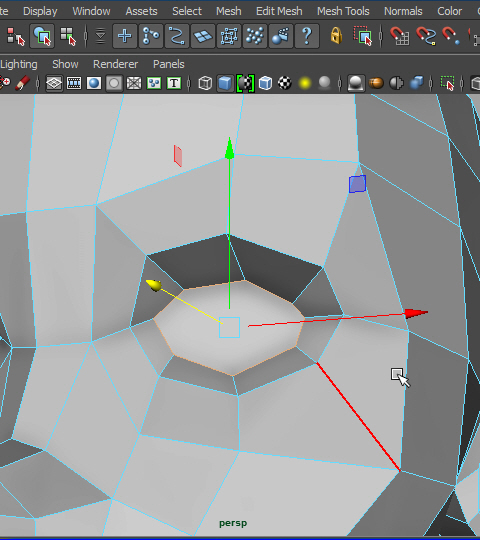Toggle the film gate icon
The width and height of the screenshot is (480, 540).
(74, 83)
